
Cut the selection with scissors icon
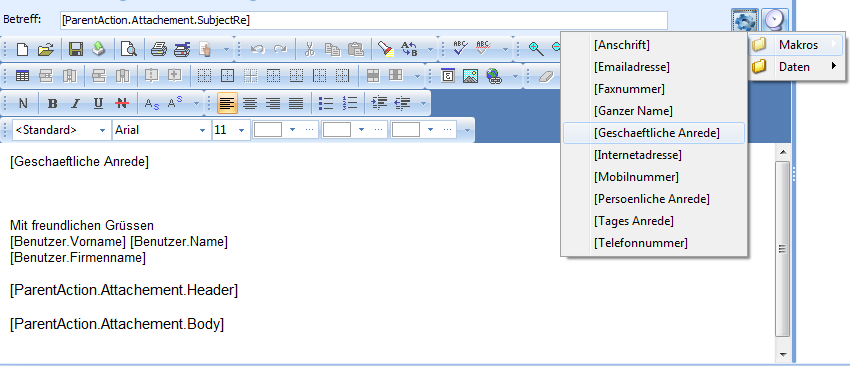click(x=309, y=50)
